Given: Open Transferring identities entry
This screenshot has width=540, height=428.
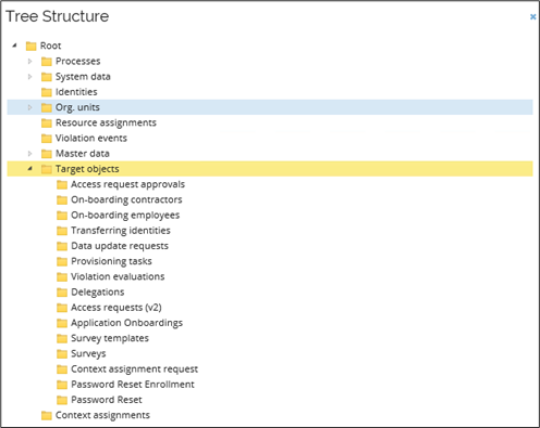Looking at the screenshot, I should tap(121, 230).
